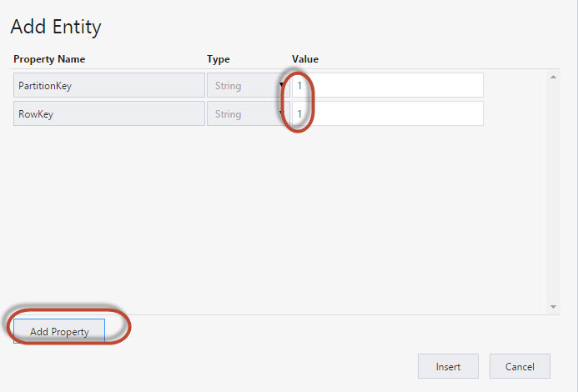Image resolution: width=578 pixels, height=392 pixels.
Task: Insert the new entity
Action: pyautogui.click(x=448, y=366)
